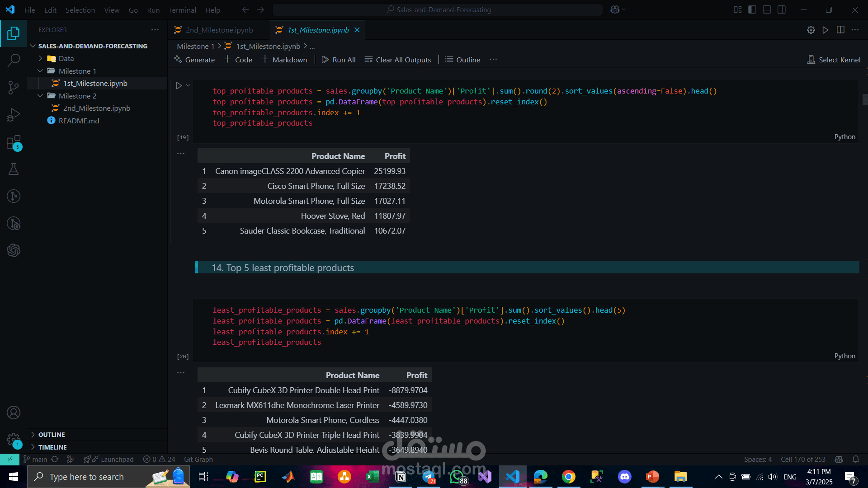Viewport: 868px width, 488px height.
Task: Open Accounts icon in activity bar
Action: (x=14, y=413)
